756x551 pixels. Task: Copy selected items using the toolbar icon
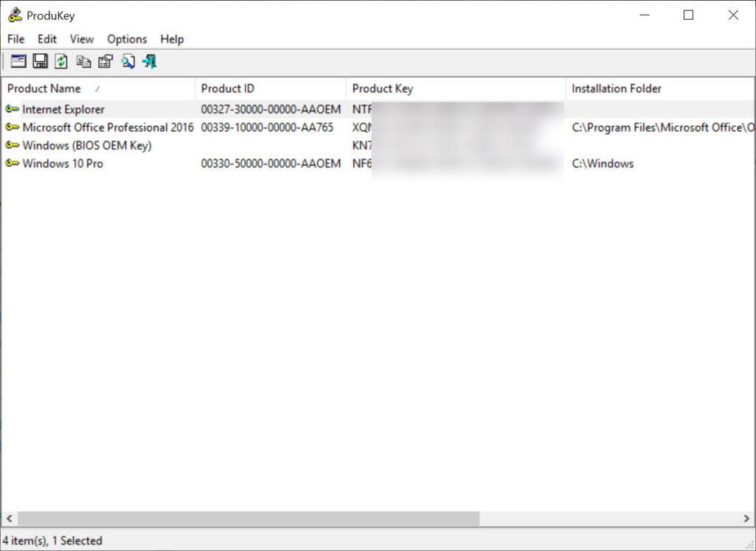click(x=83, y=61)
